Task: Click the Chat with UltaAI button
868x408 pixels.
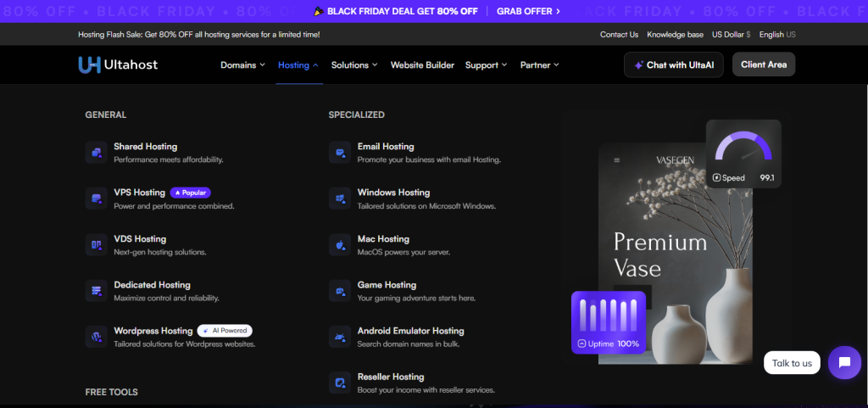Action: 674,64
